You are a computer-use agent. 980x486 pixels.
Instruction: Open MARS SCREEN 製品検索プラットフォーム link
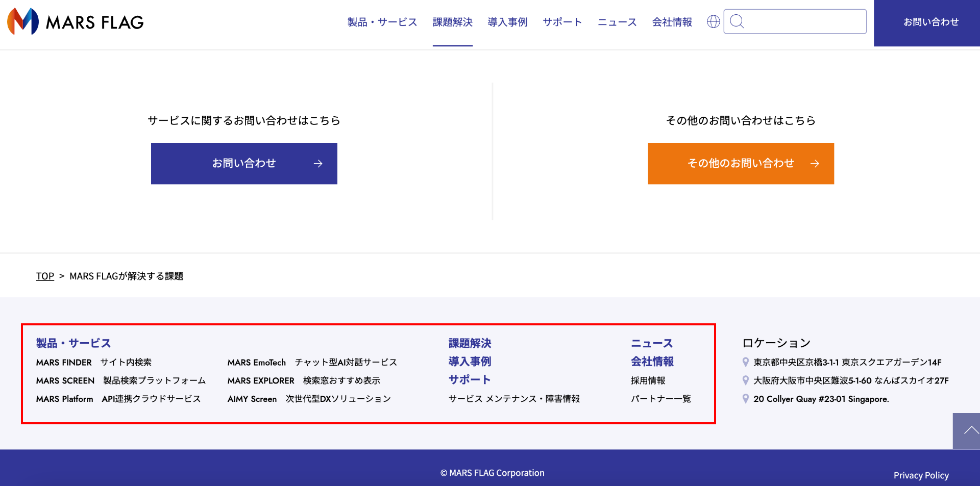coord(121,380)
